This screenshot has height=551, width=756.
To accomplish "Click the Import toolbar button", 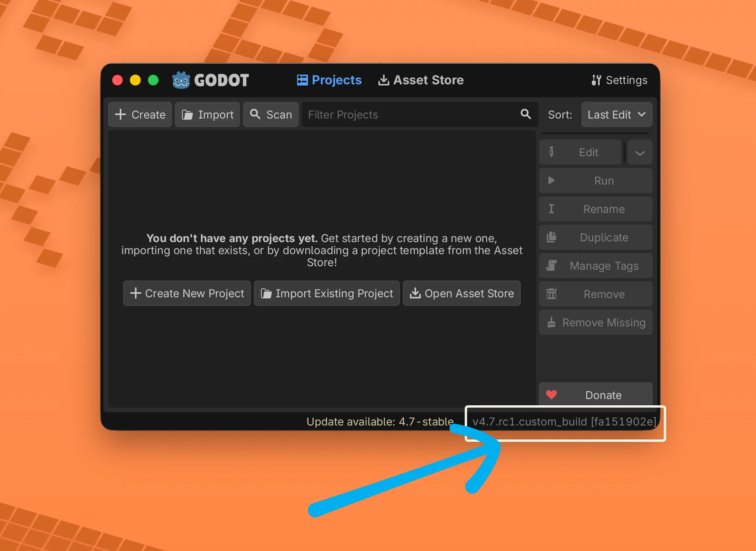I will tap(207, 115).
